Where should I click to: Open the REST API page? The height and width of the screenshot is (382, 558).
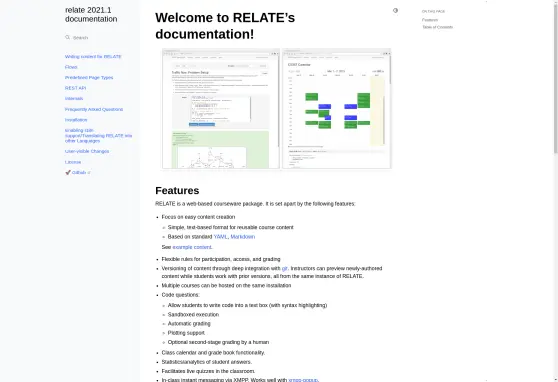(x=75, y=88)
